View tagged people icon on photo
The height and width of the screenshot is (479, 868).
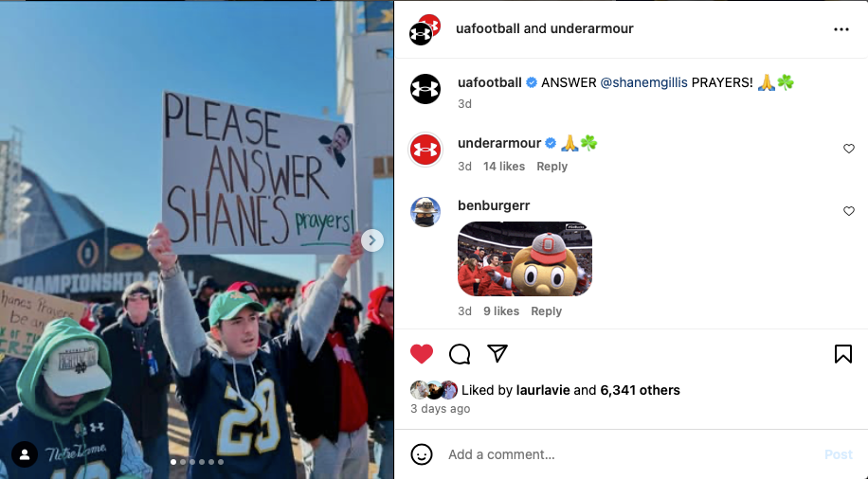(25, 454)
